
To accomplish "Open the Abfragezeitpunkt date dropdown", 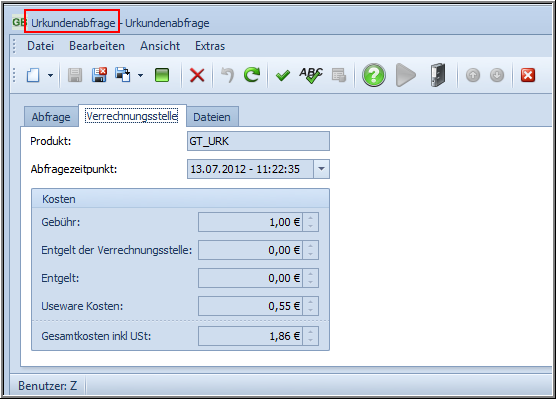I will tap(321, 169).
